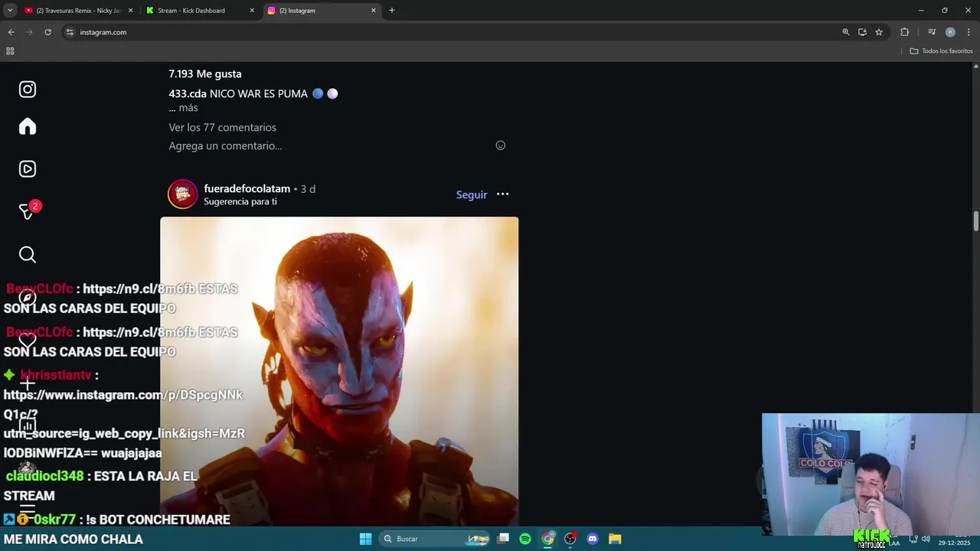The height and width of the screenshot is (551, 980).
Task: Open the Instagram logo home link
Action: [28, 90]
